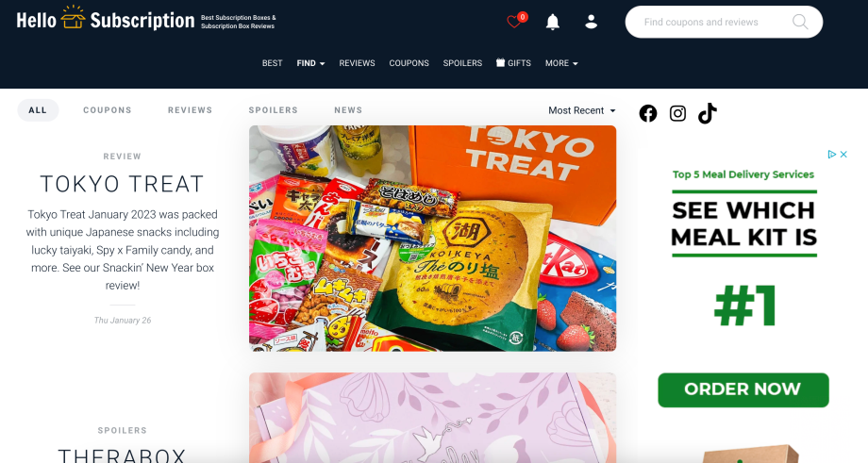Expand the MORE menu dropdown
The image size is (868, 463).
(561, 63)
